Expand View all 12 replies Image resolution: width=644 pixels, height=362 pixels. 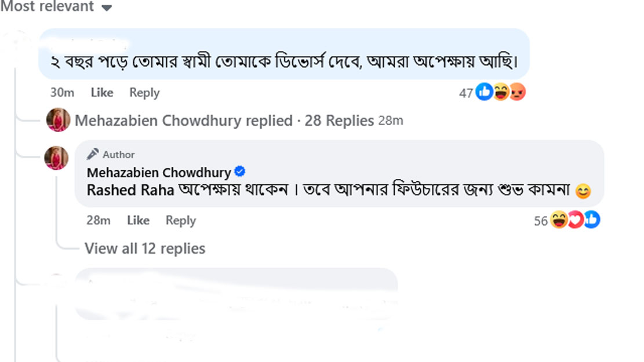(145, 248)
